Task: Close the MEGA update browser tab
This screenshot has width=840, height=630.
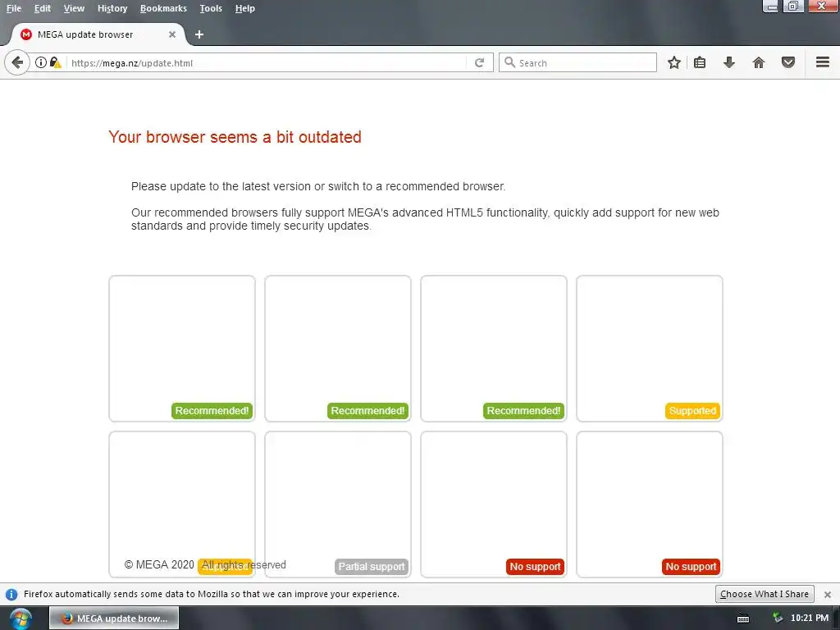Action: pyautogui.click(x=172, y=34)
